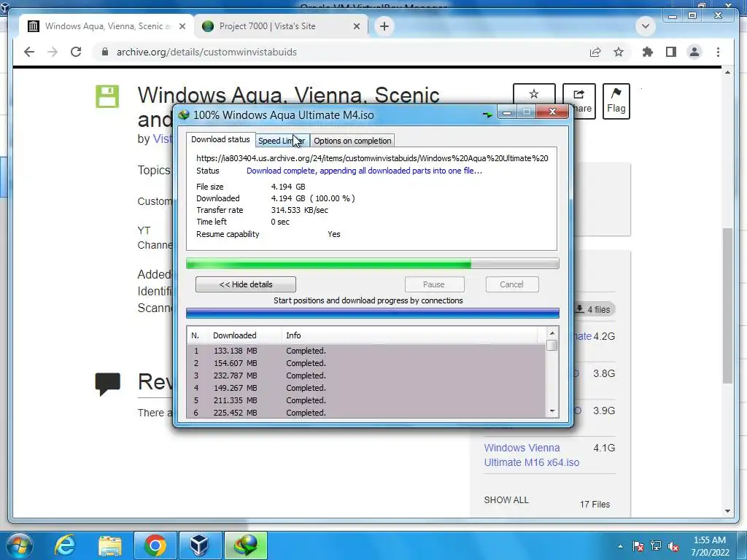Open the Windows Start menu
Viewport: 747px width, 560px height.
[x=18, y=545]
